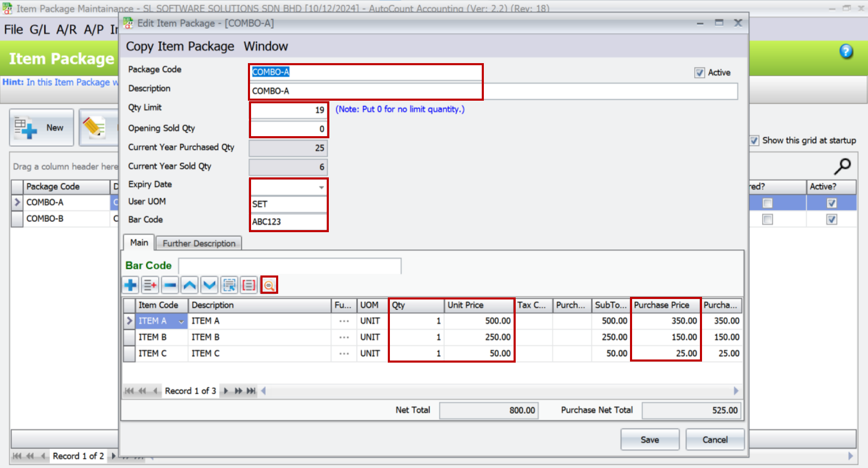Click the Edit Item Package title bar icon
The width and height of the screenshot is (868, 468).
click(x=128, y=23)
